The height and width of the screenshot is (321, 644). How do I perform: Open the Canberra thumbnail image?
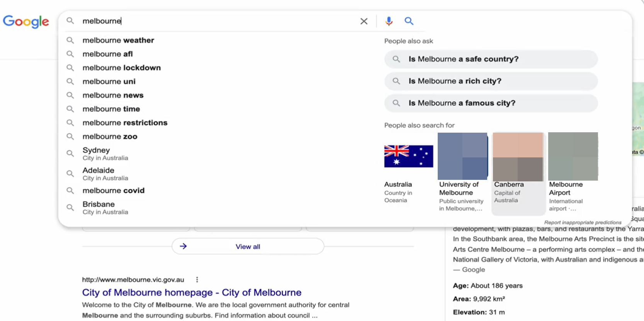518,157
